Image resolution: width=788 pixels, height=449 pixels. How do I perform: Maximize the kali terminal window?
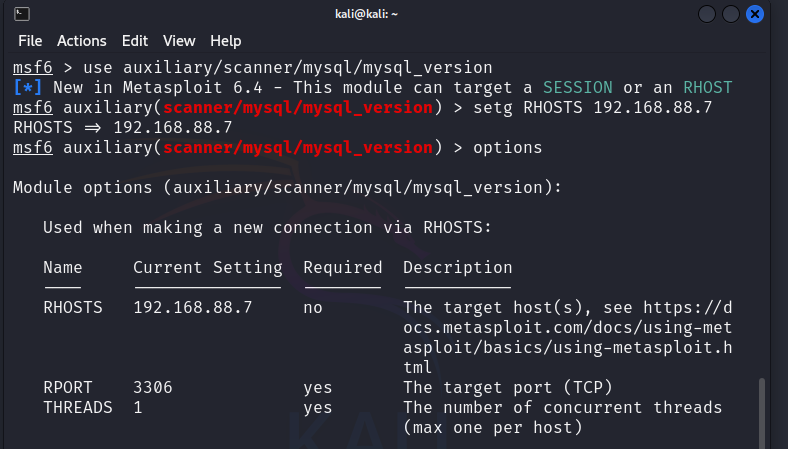[x=732, y=14]
